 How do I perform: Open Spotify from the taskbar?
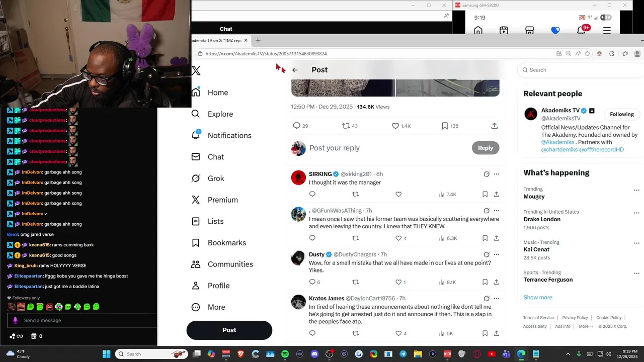[285, 354]
